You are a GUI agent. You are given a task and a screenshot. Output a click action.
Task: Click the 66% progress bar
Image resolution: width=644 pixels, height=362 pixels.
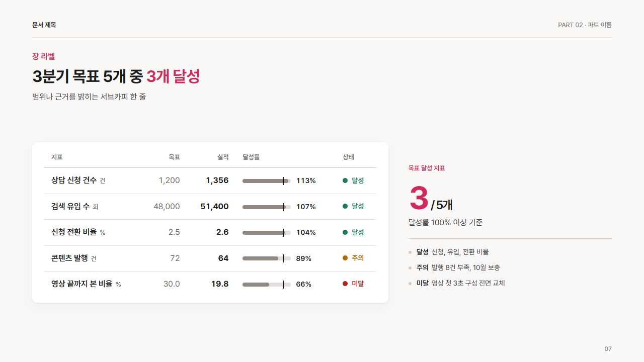(267, 284)
